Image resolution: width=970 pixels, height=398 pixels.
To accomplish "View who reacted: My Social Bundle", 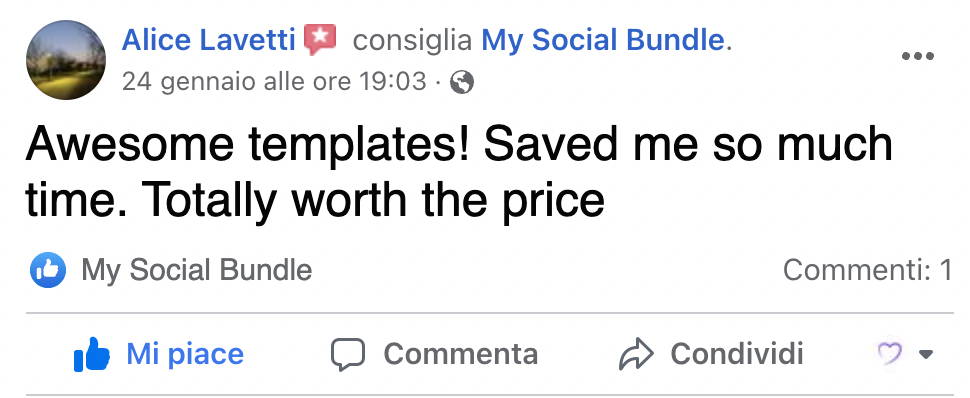I will pos(197,270).
